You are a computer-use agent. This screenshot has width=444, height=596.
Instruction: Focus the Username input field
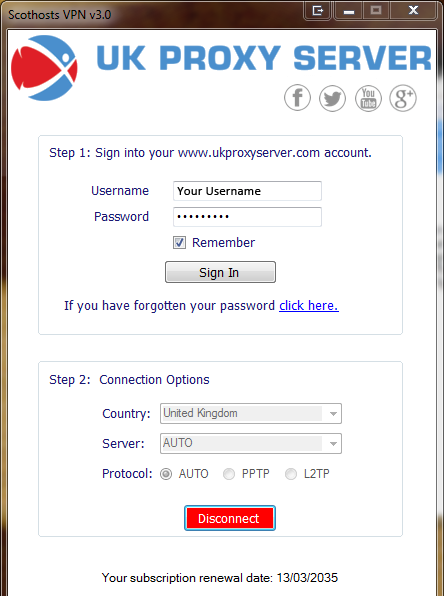(x=247, y=191)
